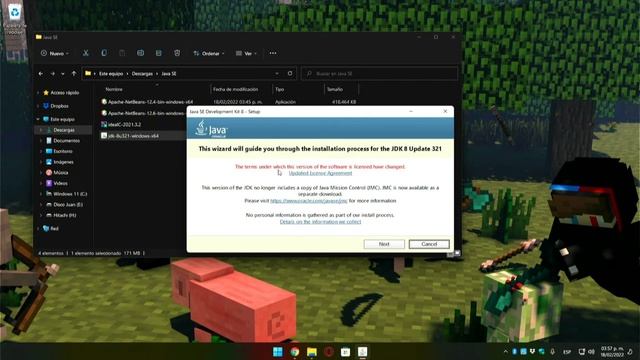The width and height of the screenshot is (640, 360).
Task: Open the Bluetooth icon in system tray
Action: coord(515,351)
